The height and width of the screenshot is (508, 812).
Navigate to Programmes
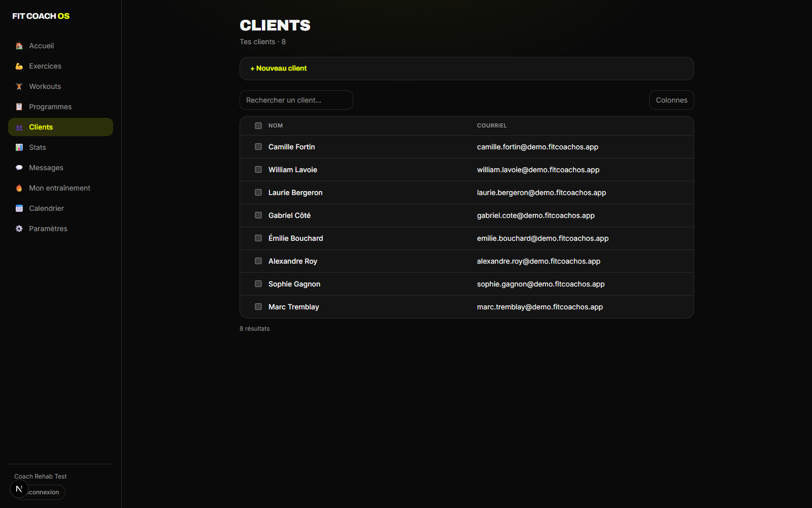[x=60, y=107]
